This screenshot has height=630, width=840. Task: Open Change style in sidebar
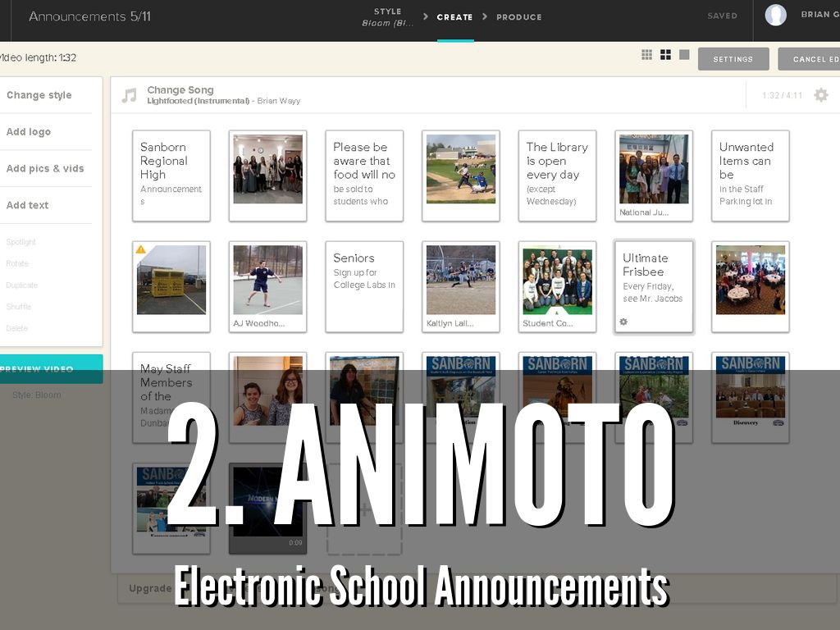[39, 95]
